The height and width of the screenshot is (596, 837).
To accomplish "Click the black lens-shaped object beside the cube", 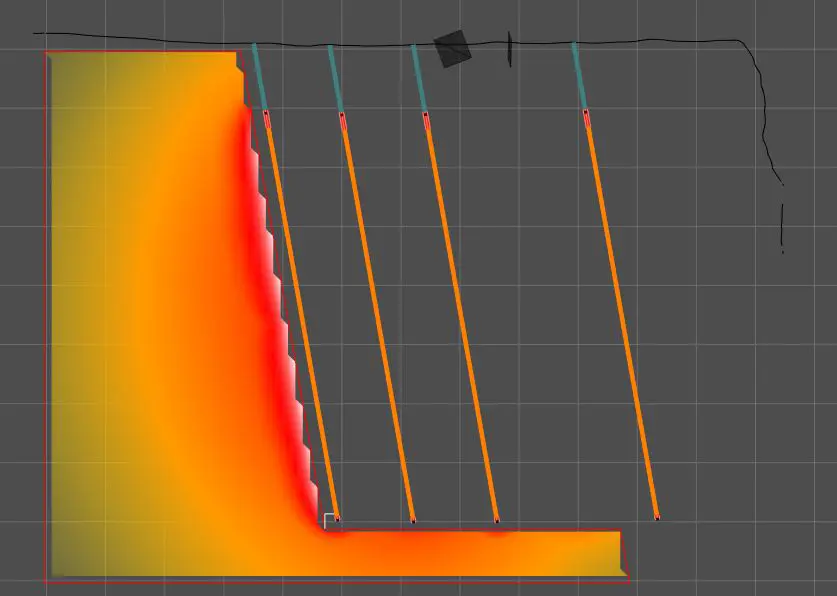I will point(509,48).
